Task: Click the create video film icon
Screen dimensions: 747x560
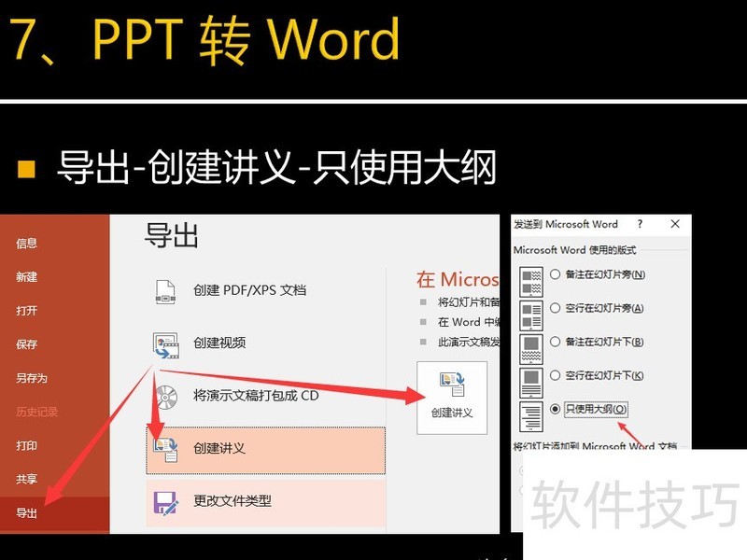Action: (166, 345)
